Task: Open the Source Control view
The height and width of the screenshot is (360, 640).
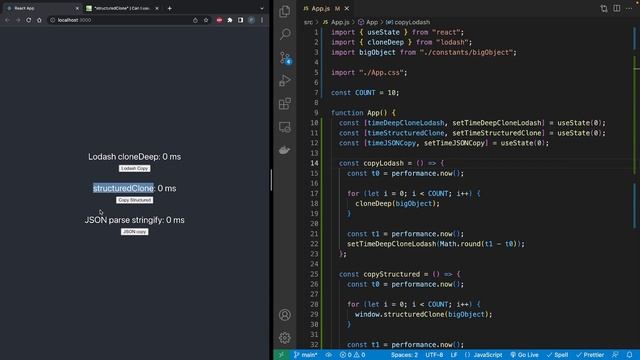Action: click(285, 58)
